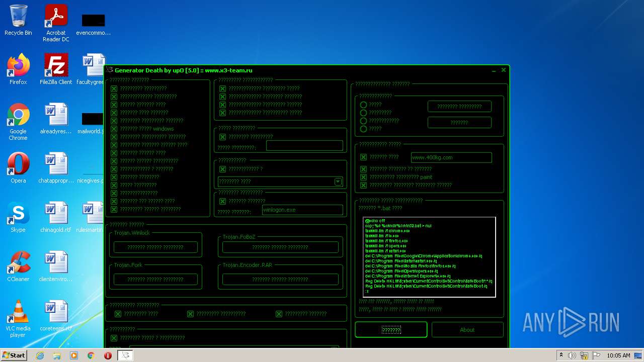Launch Internet Explorer from the taskbar
644x362 pixels.
(40, 355)
